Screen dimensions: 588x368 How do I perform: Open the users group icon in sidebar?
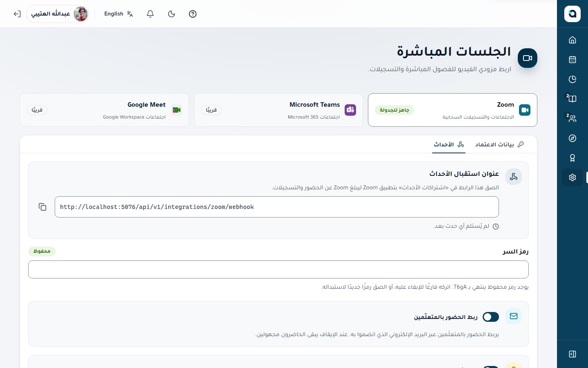click(572, 119)
